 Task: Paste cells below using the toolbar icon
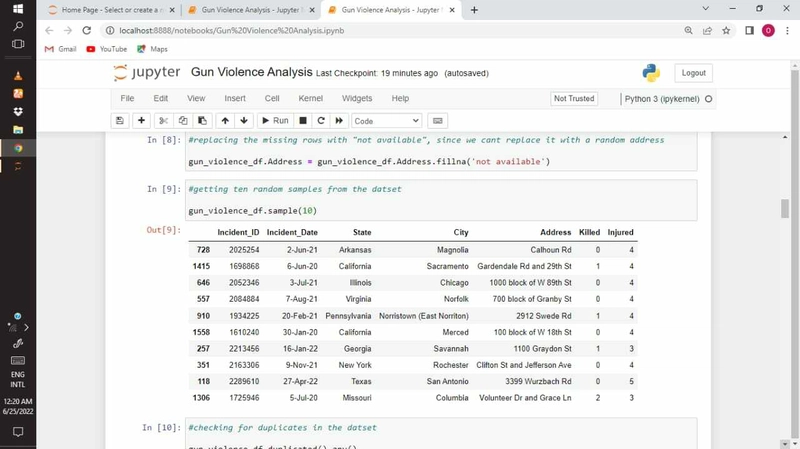[202, 121]
